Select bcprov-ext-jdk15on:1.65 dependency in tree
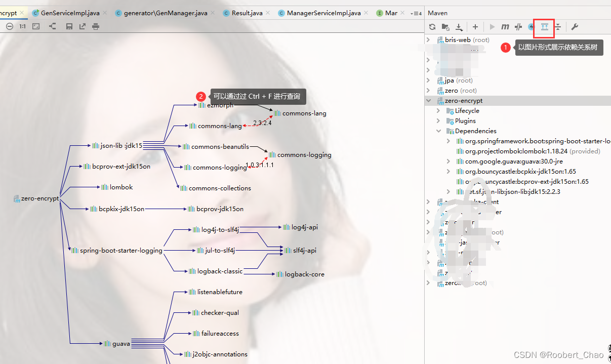 [522, 181]
